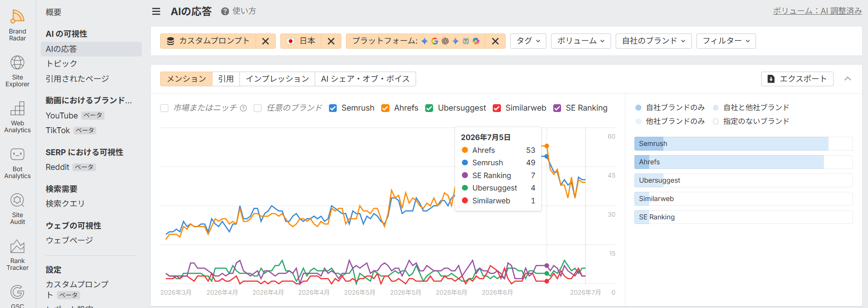
Task: Open トピック menu item
Action: [61, 64]
